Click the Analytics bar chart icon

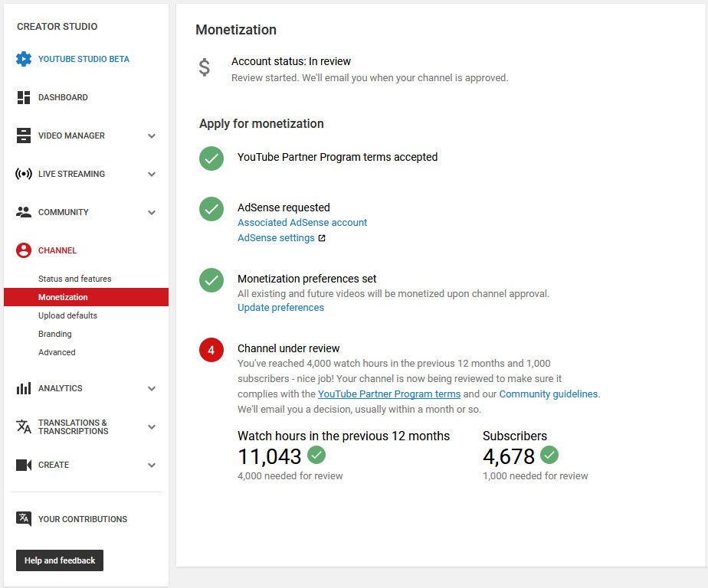click(x=24, y=388)
